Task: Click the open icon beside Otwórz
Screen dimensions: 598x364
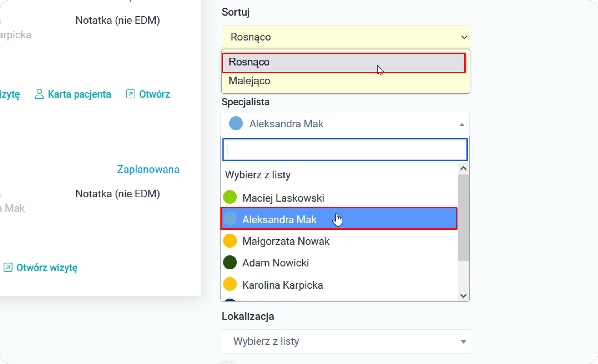Action: point(130,94)
